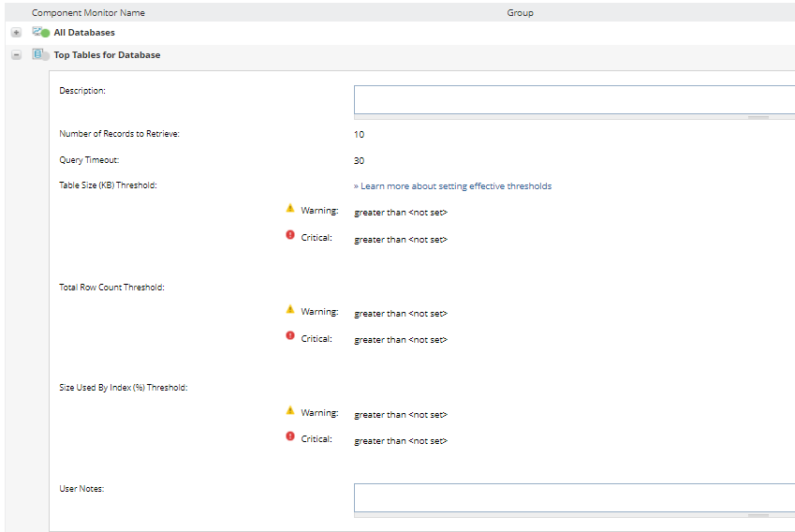Click the Top Tables for Database monitor icon
795x532 pixels.
point(41,55)
